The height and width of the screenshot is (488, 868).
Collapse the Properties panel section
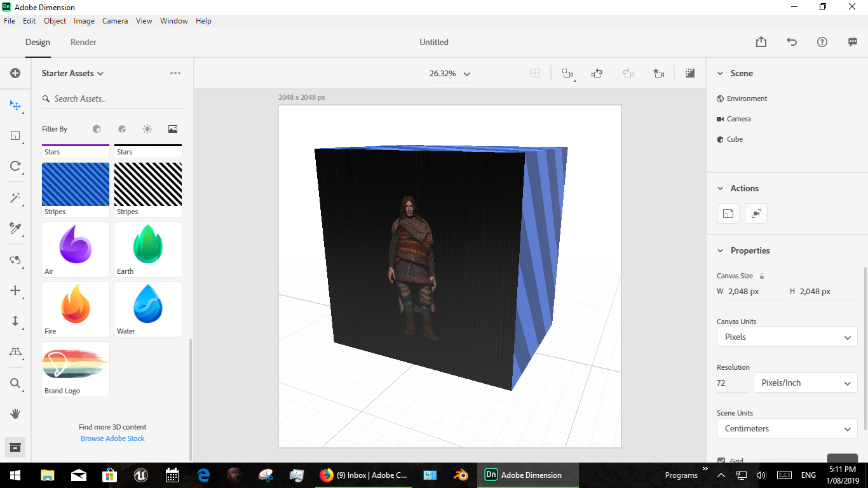(x=720, y=251)
